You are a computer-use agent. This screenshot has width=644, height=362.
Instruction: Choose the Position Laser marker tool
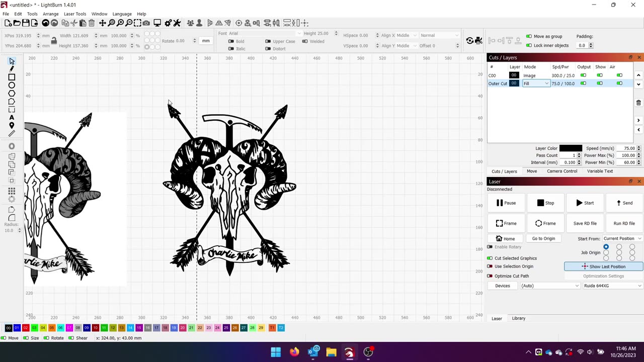click(12, 126)
